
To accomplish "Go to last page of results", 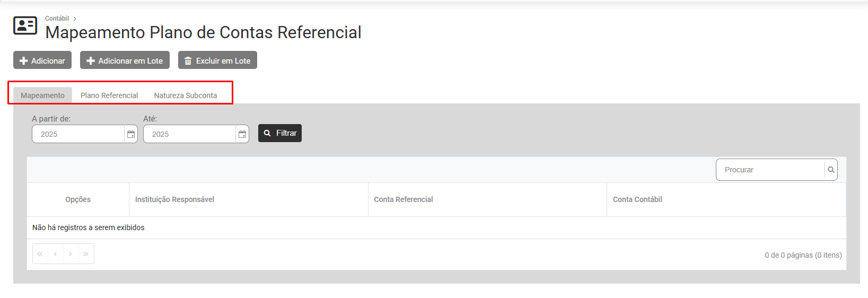I will 86,254.
